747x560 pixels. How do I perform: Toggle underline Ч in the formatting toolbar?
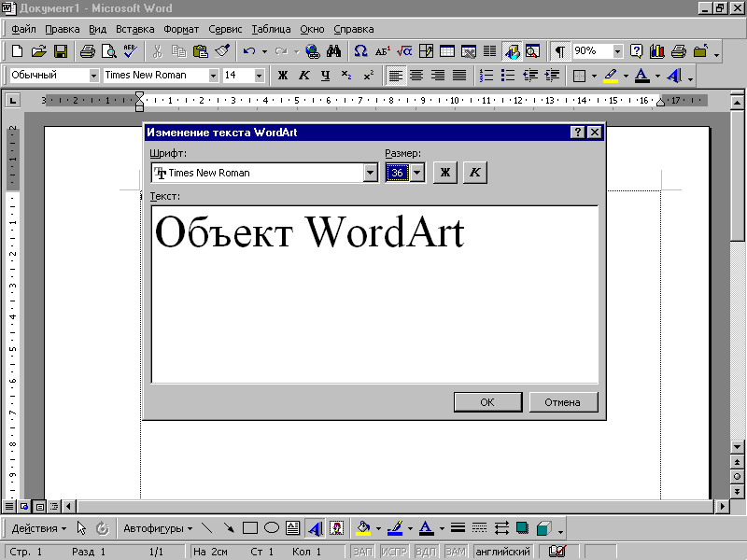point(325,76)
